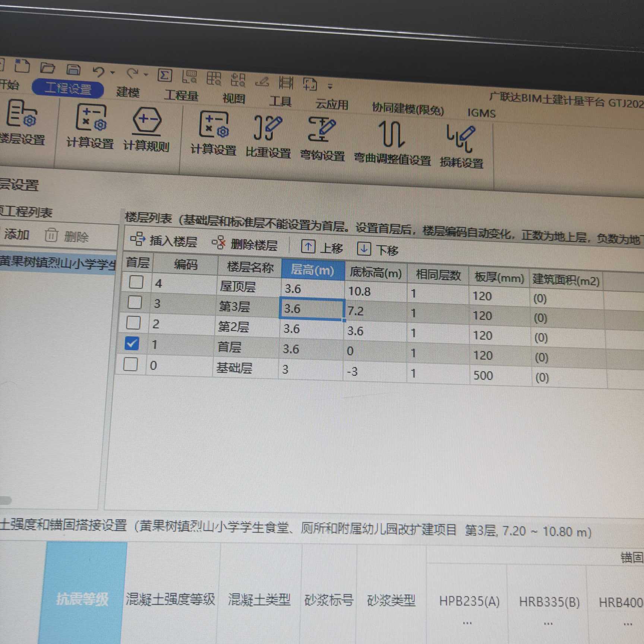Open the 工具 tab
The image size is (644, 644).
(x=280, y=101)
